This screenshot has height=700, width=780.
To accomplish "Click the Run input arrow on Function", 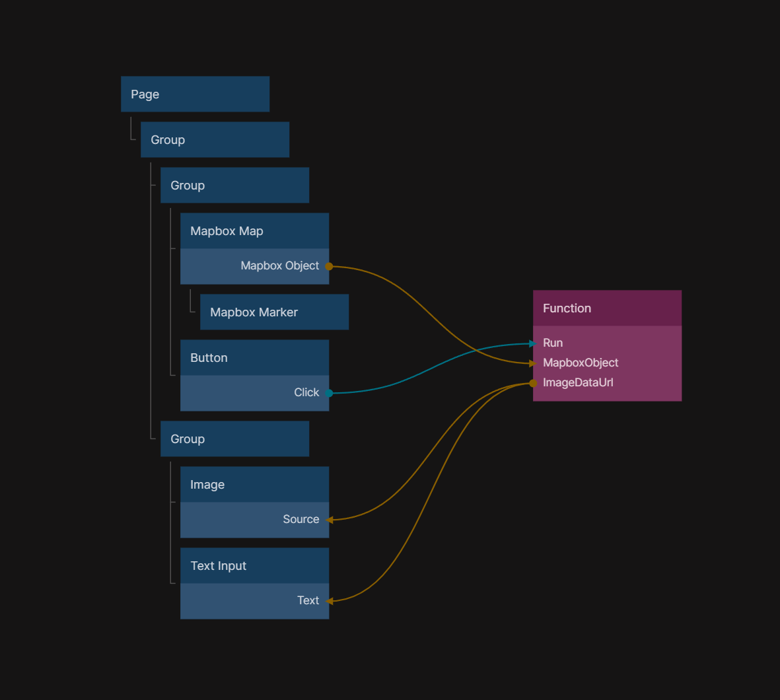I will pyautogui.click(x=532, y=343).
